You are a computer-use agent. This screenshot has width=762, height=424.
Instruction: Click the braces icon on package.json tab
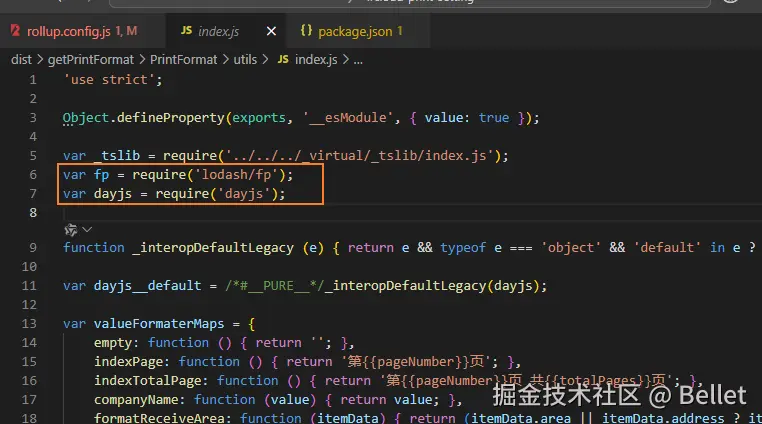click(x=306, y=31)
